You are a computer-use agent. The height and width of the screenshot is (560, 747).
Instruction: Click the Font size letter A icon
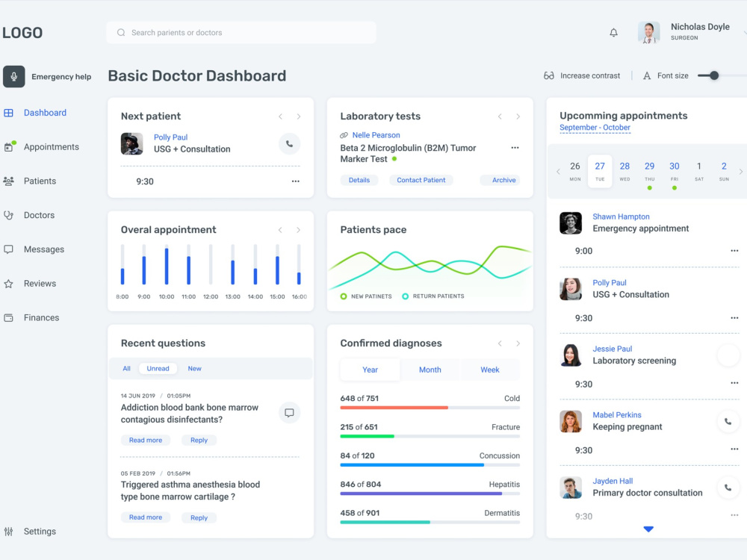(646, 75)
